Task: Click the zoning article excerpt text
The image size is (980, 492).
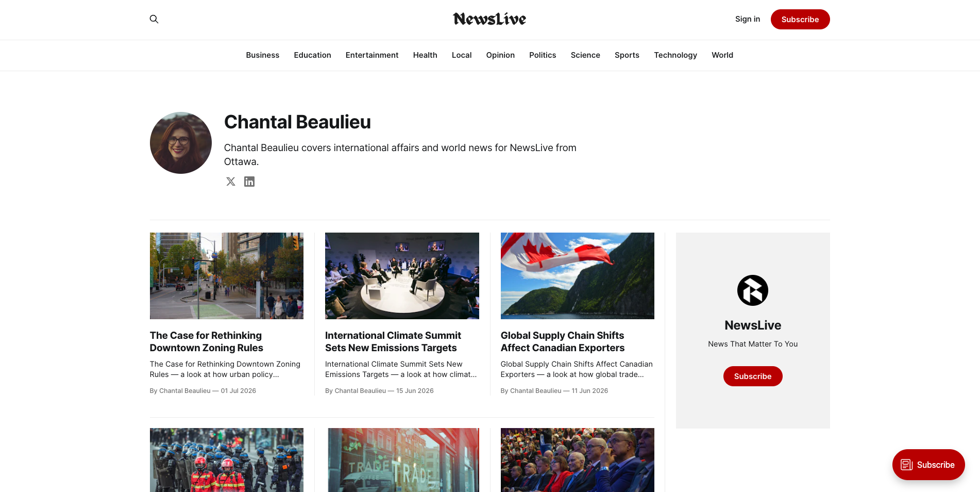Action: tap(225, 369)
